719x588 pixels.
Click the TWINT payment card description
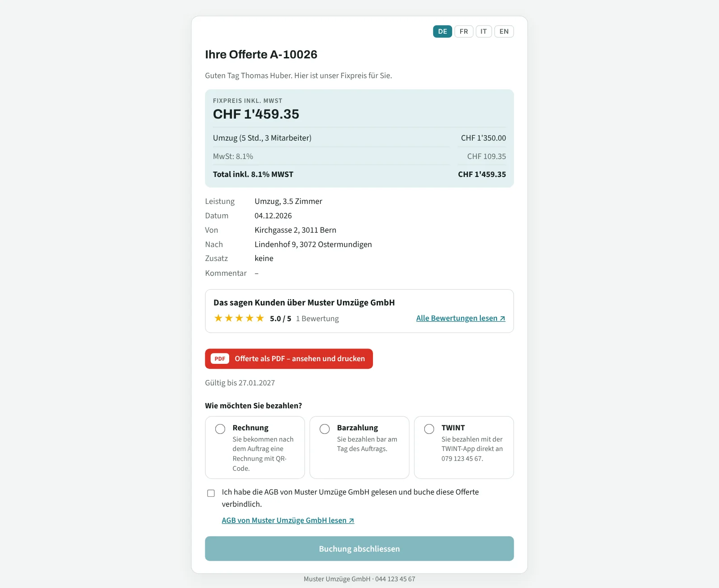pyautogui.click(x=472, y=449)
